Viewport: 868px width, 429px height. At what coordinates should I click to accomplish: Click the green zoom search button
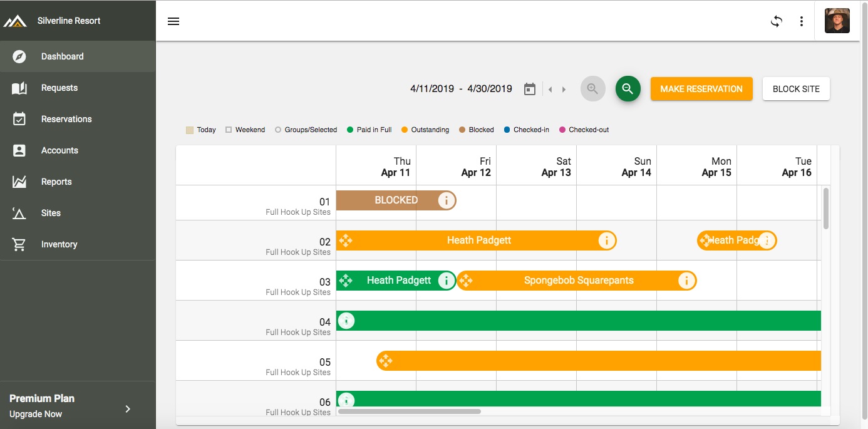point(628,89)
